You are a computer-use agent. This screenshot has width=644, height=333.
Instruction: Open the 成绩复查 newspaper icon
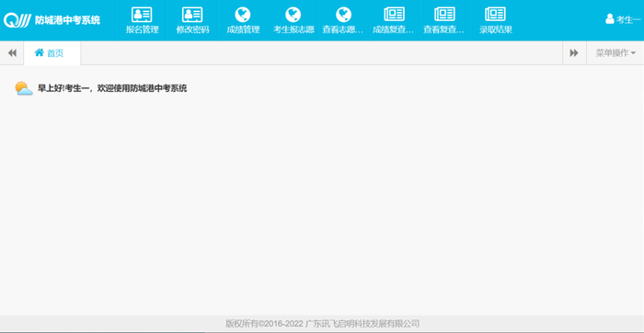click(395, 15)
